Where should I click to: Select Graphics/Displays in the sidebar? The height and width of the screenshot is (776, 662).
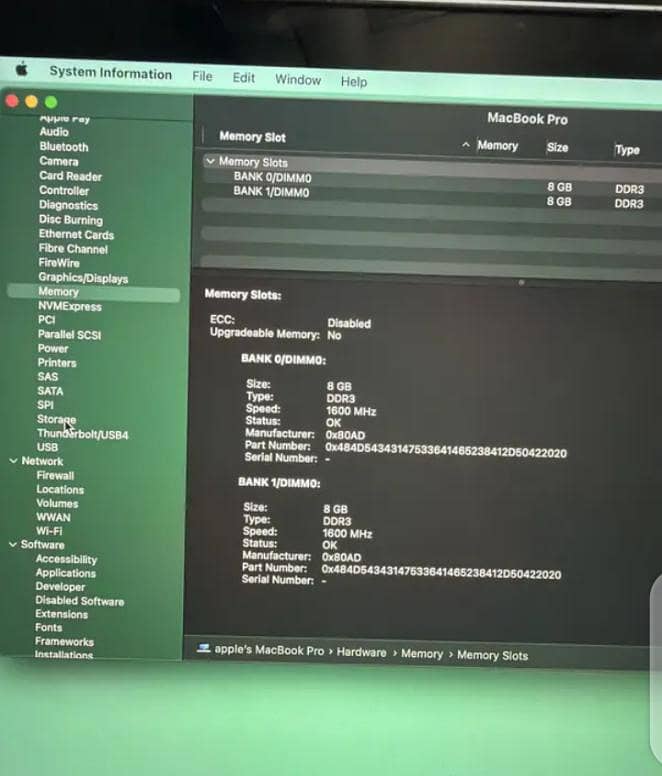click(83, 278)
